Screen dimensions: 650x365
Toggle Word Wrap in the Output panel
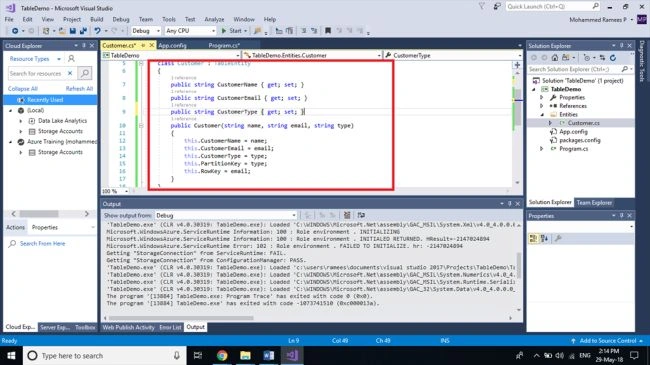pos(361,215)
